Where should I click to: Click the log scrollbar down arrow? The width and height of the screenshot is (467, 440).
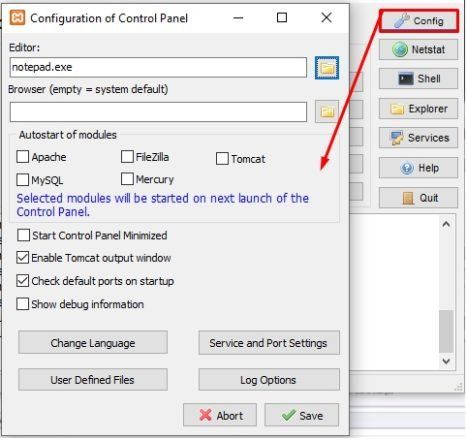click(446, 361)
